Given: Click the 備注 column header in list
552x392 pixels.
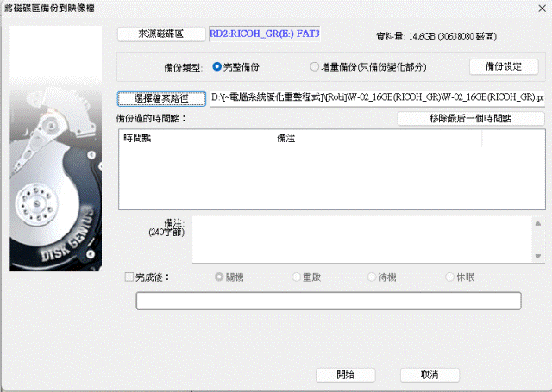Looking at the screenshot, I should tap(378, 138).
